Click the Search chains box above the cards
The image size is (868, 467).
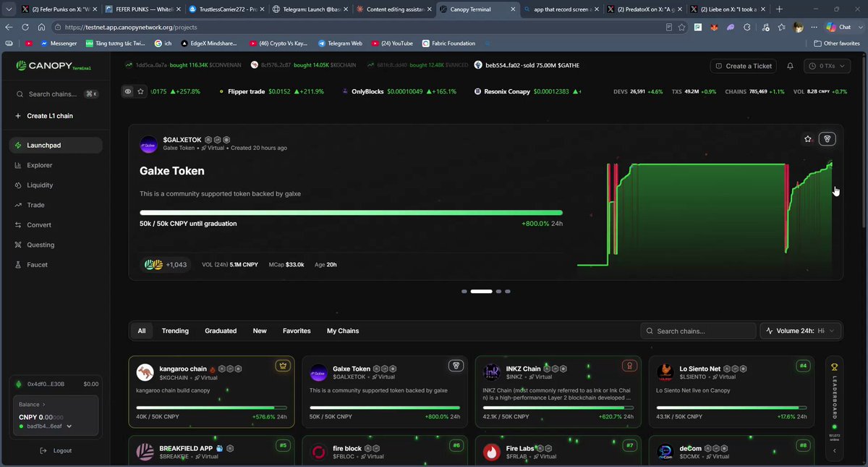coord(697,331)
